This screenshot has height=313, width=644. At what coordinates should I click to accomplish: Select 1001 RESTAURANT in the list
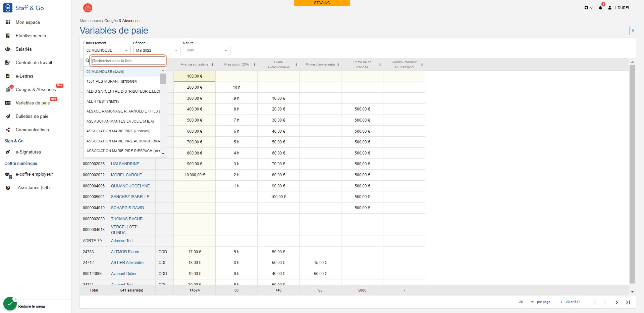click(122, 82)
